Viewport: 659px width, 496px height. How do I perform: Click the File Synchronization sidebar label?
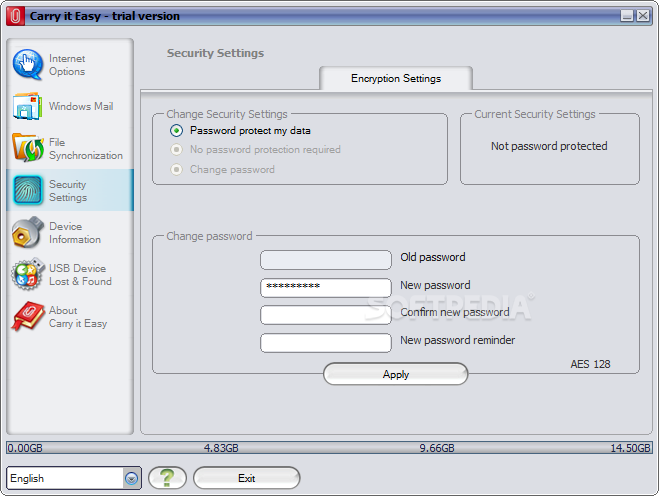[86, 149]
